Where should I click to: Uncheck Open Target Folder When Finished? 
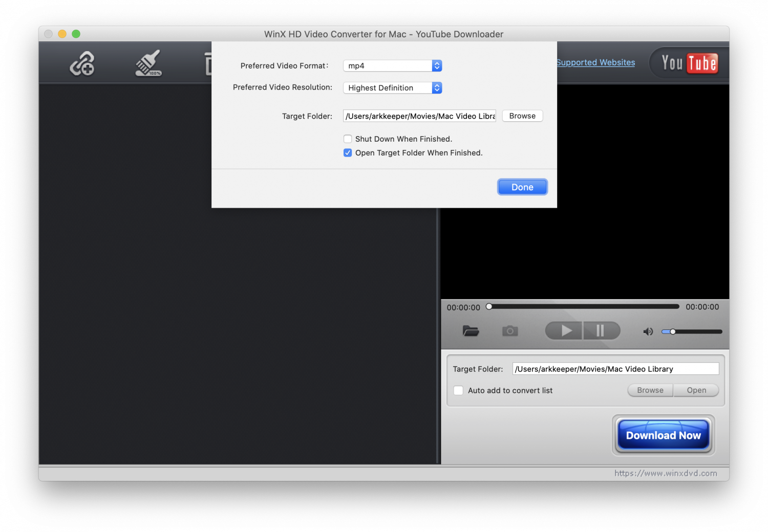click(x=348, y=152)
